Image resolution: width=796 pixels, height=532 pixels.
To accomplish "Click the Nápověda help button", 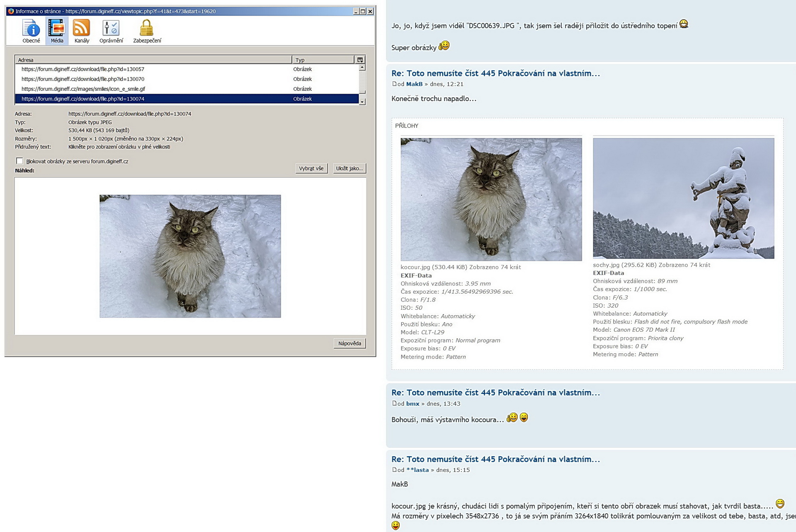I will coord(349,343).
